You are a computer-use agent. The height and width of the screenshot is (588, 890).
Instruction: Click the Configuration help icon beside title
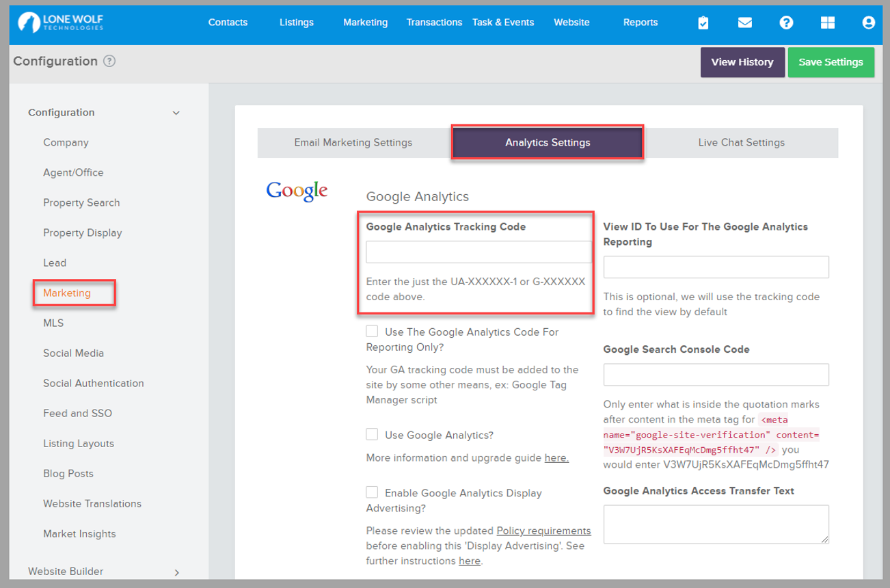tap(109, 62)
